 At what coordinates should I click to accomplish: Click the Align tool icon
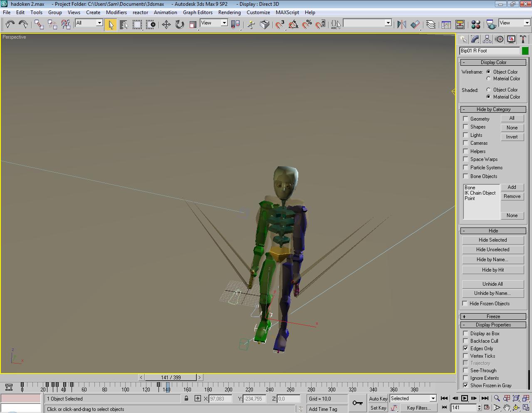[x=415, y=25]
